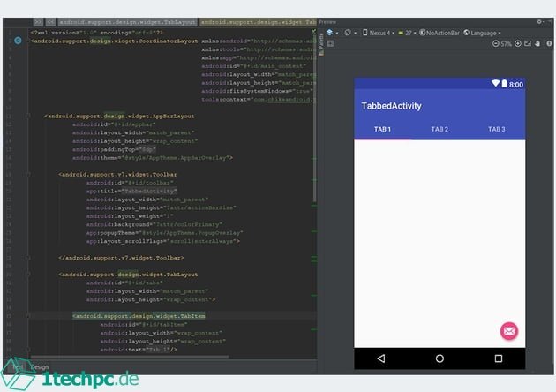The image size is (556, 392).
Task: Select TAB 1 in the phone preview
Action: (x=383, y=129)
